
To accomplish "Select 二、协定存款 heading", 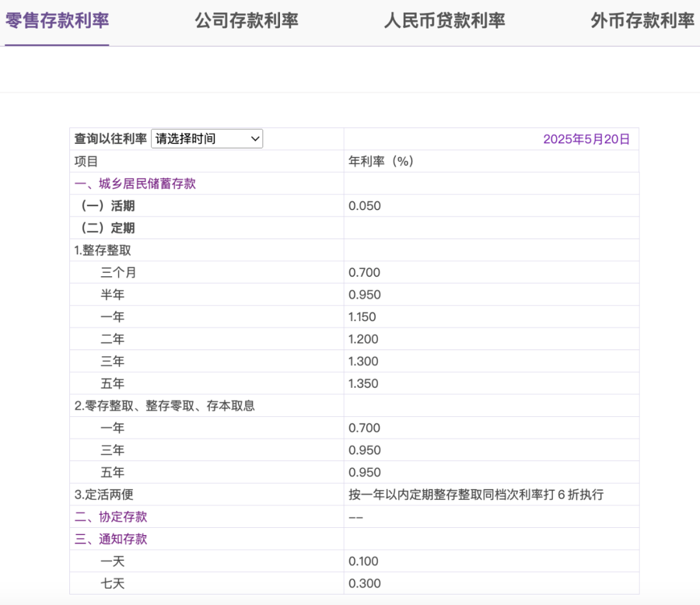I will pos(111,517).
